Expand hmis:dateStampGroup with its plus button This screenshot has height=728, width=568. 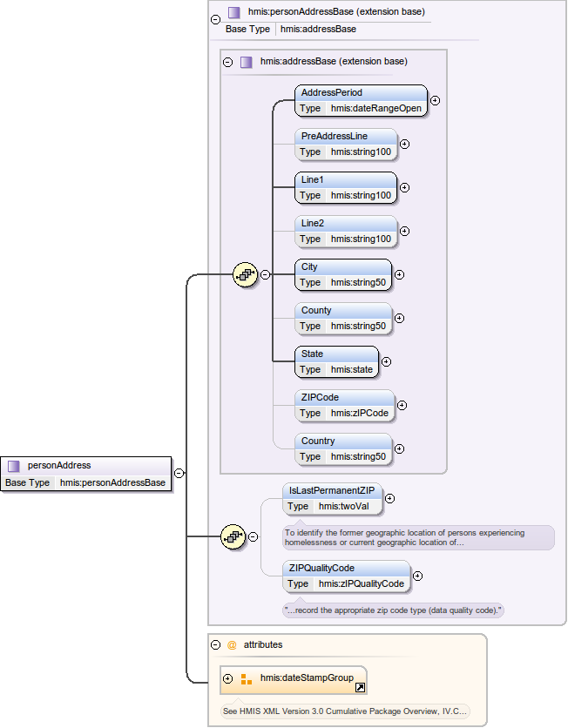[x=228, y=678]
